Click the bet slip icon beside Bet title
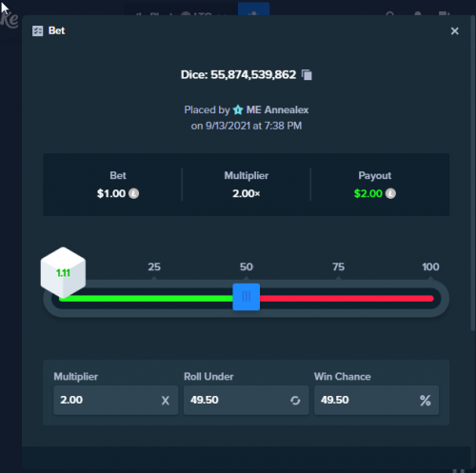This screenshot has width=476, height=473. pos(38,31)
